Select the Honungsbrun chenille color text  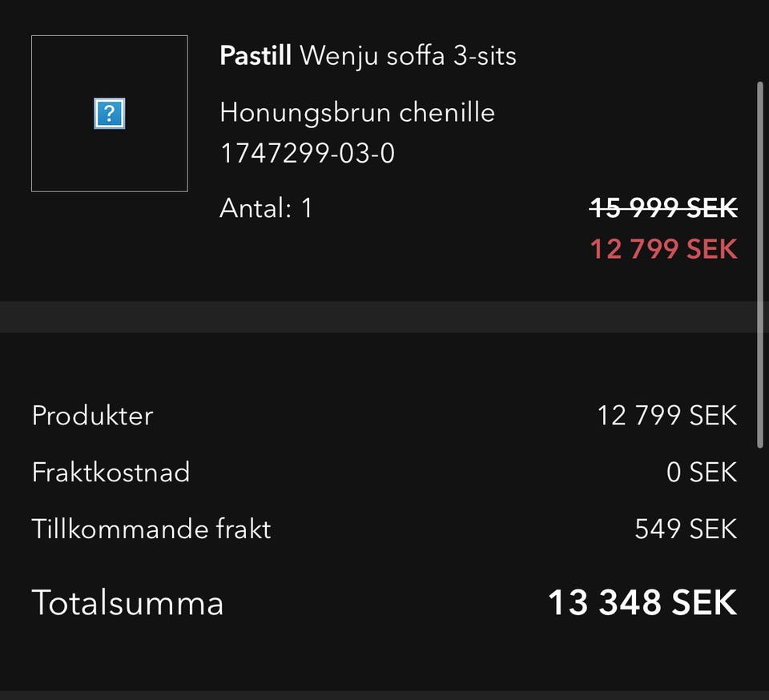tap(357, 112)
